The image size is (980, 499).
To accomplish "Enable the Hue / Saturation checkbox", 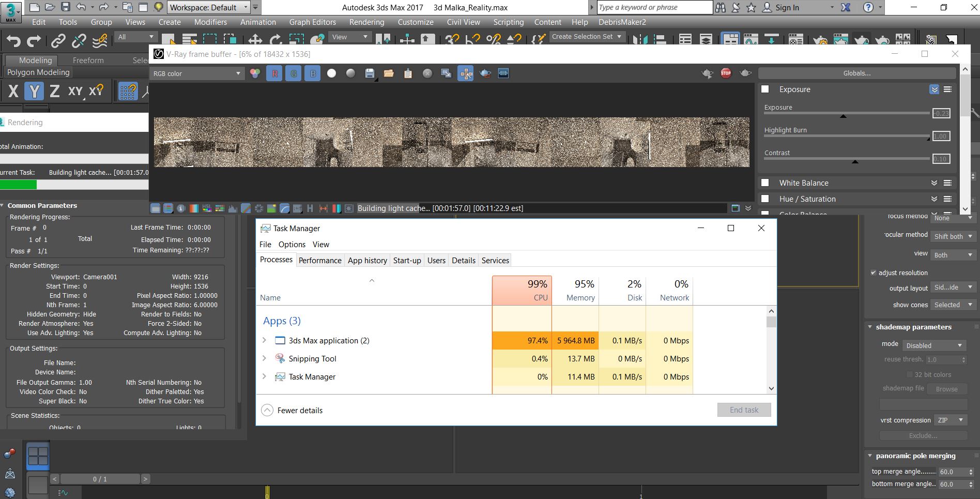I will 765,199.
